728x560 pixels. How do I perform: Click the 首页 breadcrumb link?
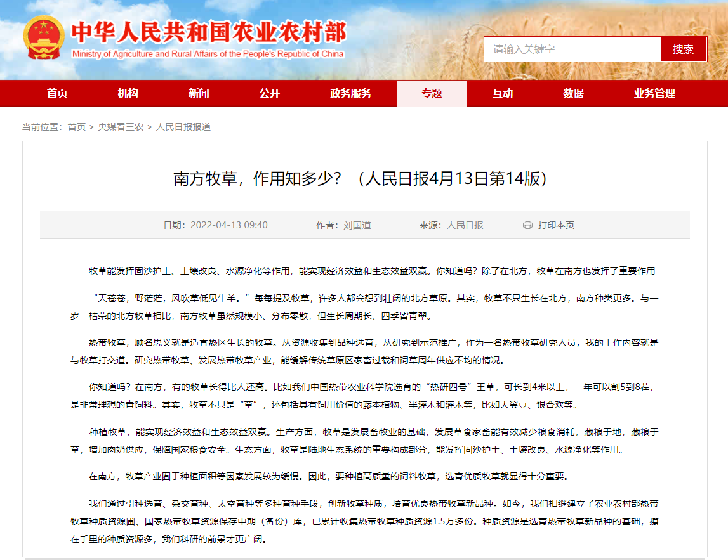click(77, 127)
